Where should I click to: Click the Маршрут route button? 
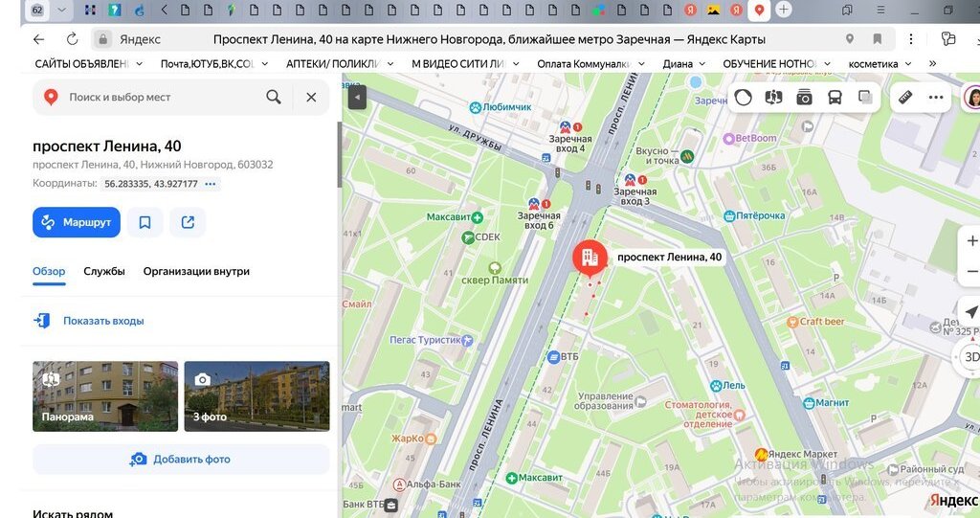coord(77,222)
